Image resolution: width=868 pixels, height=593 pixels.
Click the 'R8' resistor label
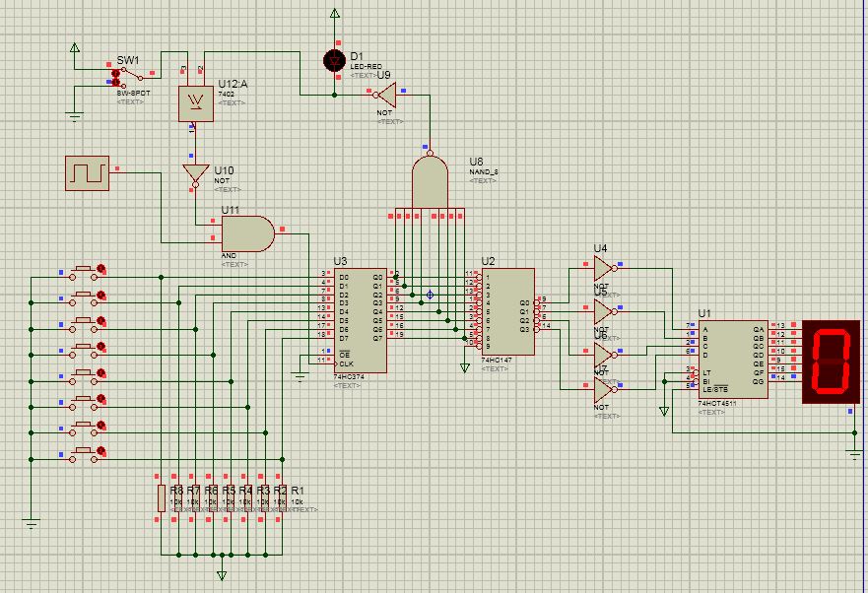(176, 491)
